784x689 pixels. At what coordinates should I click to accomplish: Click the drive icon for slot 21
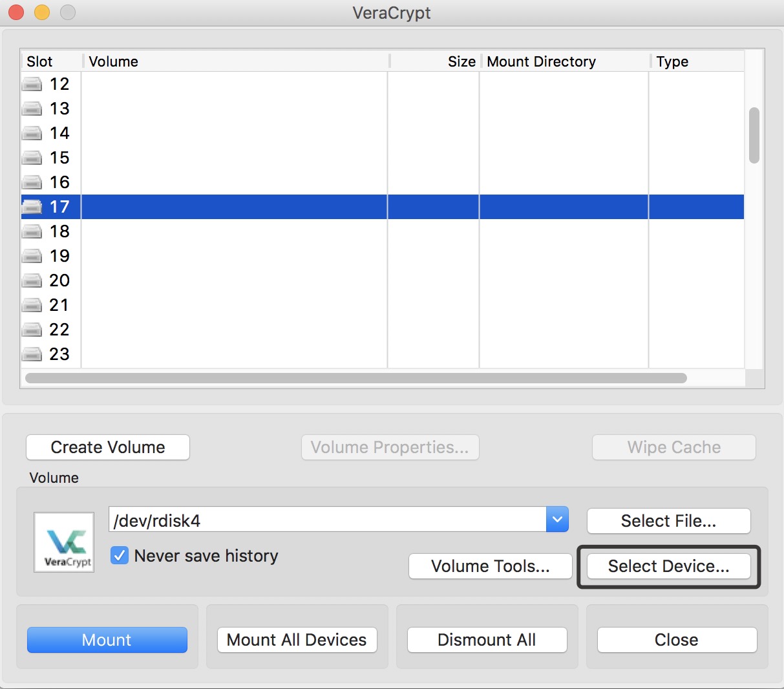(32, 305)
